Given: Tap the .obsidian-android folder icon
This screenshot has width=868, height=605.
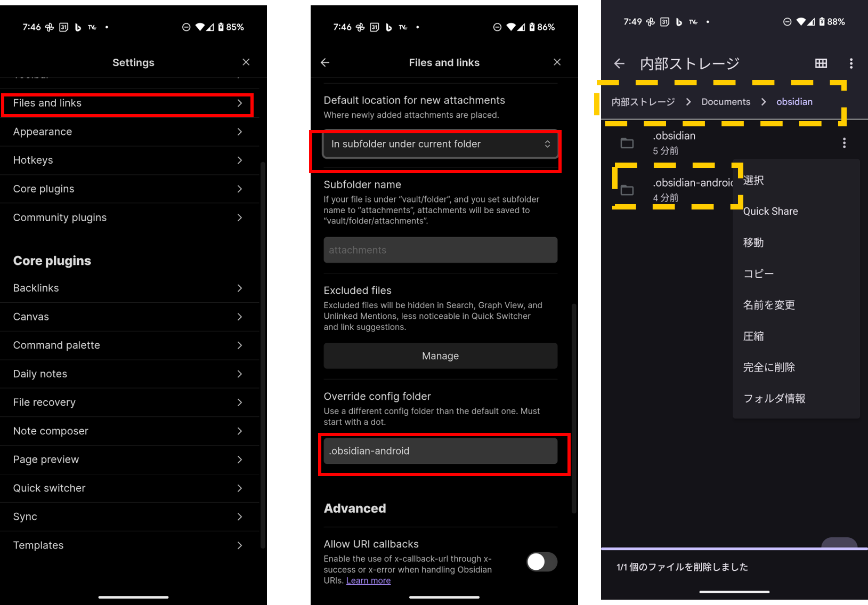Looking at the screenshot, I should point(627,190).
